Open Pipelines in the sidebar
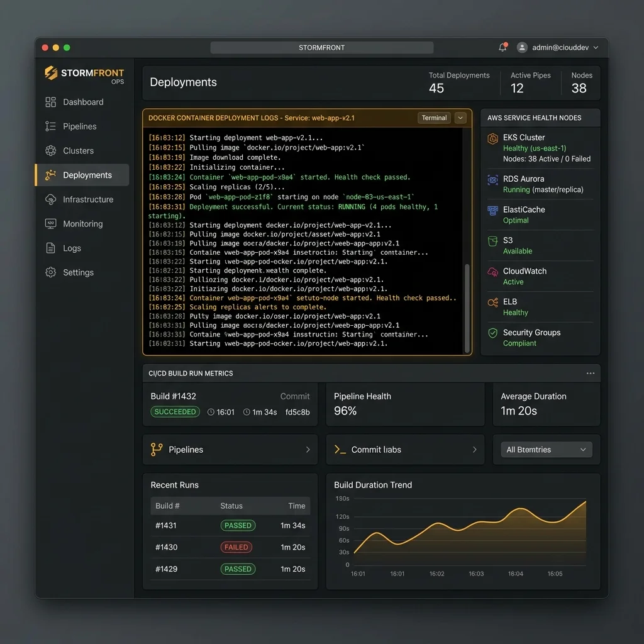 tap(82, 126)
